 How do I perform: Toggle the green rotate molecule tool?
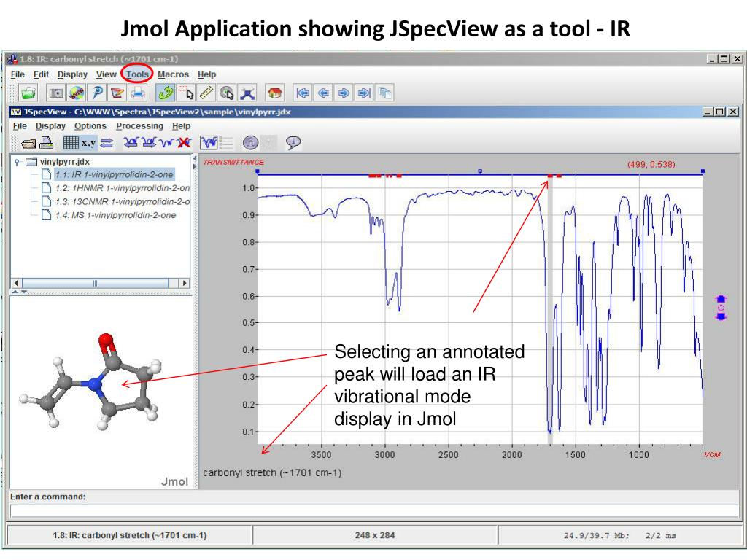(166, 93)
